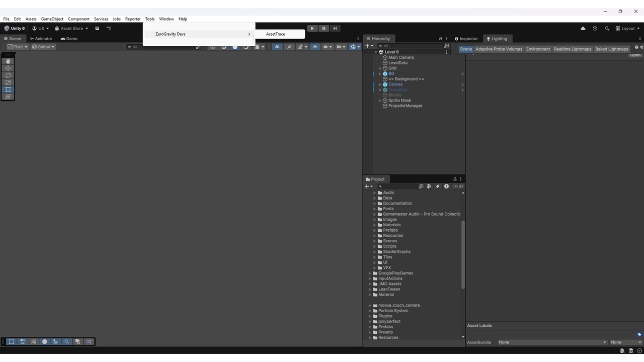
Task: Toggle scene lighting button next to 2D
Action: 289,47
